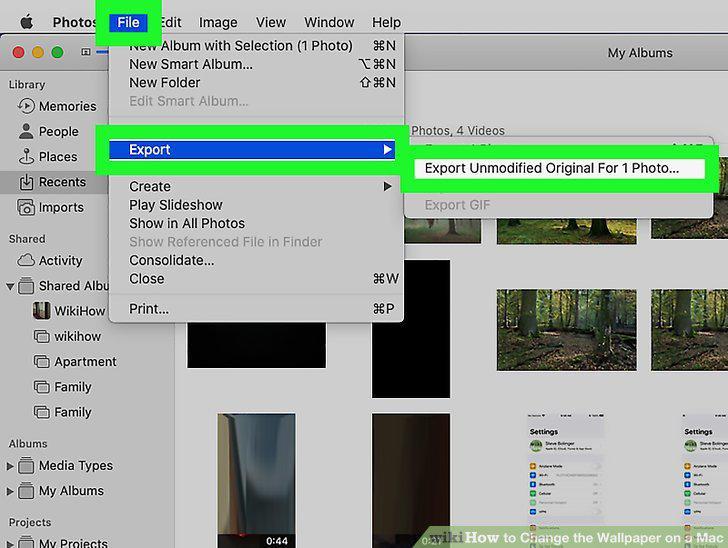The width and height of the screenshot is (728, 548).
Task: Expand the Export submenu arrow
Action: 387,150
